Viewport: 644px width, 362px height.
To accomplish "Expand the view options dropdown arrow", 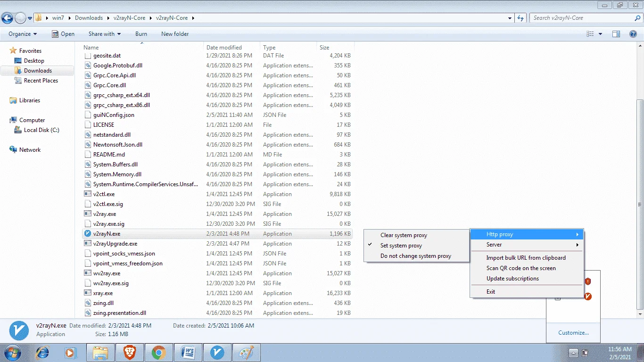I will coord(600,34).
